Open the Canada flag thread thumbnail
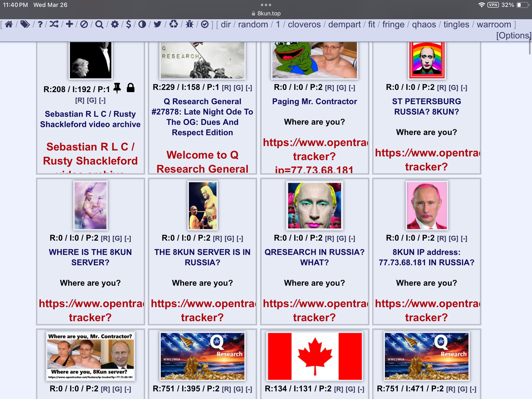Screen dimensions: 532x399 click(315, 356)
